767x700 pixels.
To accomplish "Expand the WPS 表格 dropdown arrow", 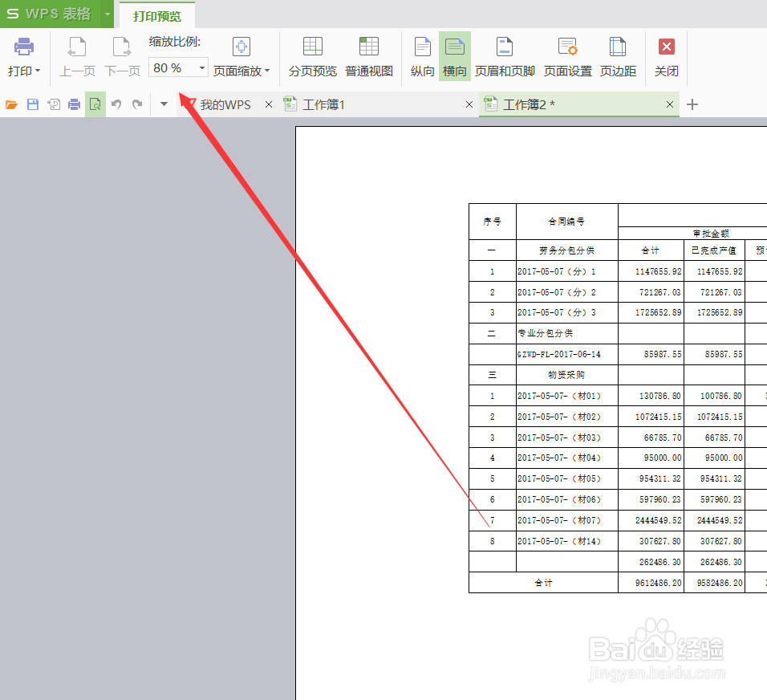I will pos(108,14).
